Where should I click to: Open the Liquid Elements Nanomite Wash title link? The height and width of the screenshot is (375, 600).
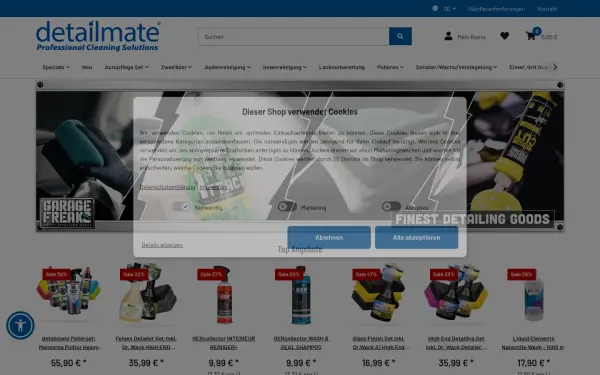tap(533, 343)
